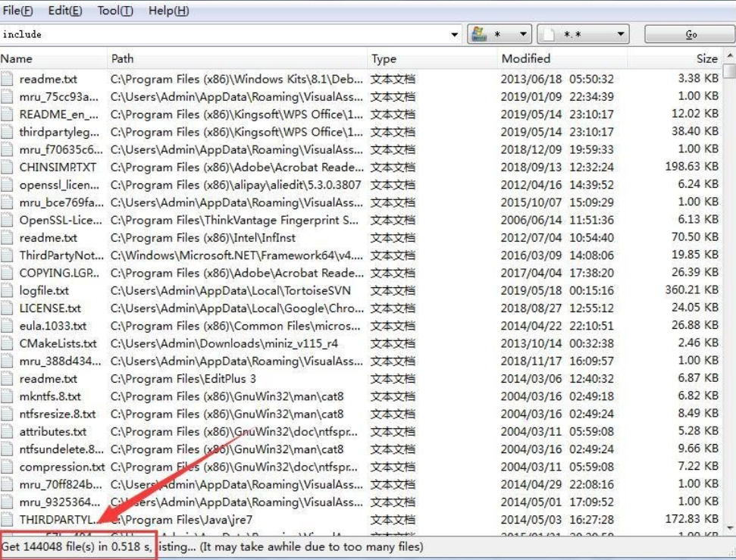Open the Help menu
The image size is (736, 560).
click(x=168, y=11)
